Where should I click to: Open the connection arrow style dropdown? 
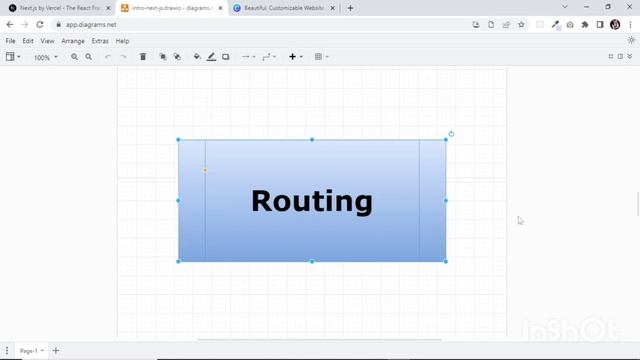click(248, 57)
